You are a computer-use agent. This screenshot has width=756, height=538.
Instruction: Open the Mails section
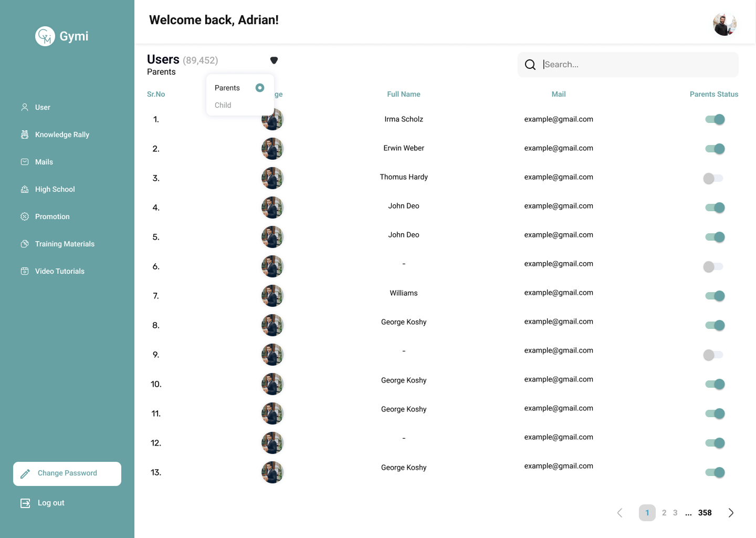pyautogui.click(x=44, y=162)
